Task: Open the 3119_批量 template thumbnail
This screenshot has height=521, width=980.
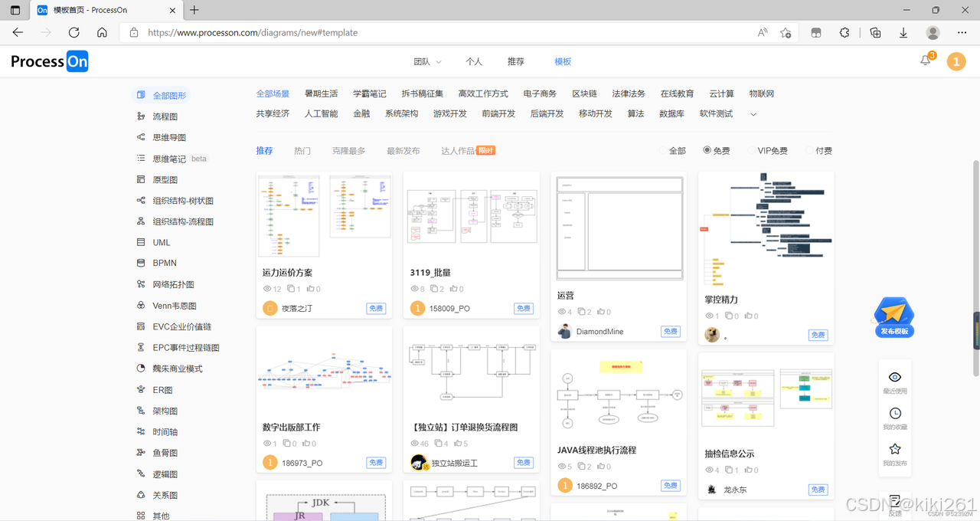Action: coord(471,215)
